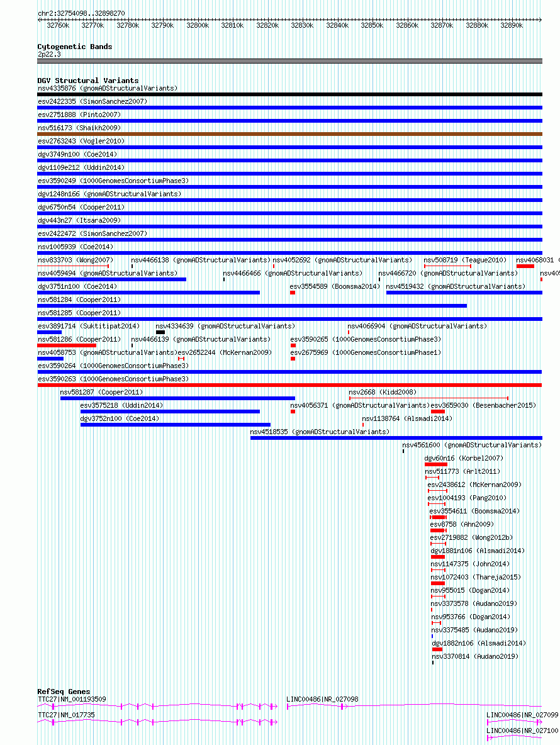Click the red bar under esv3590263
The height and width of the screenshot is (745, 560).
[289, 385]
